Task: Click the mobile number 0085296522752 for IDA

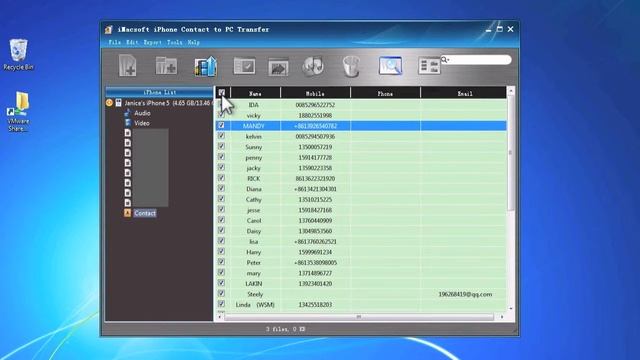Action: point(315,105)
